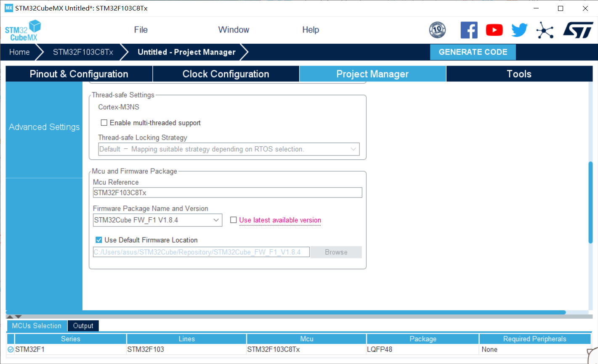The width and height of the screenshot is (598, 364).
Task: Open the Output tab
Action: coord(83,326)
